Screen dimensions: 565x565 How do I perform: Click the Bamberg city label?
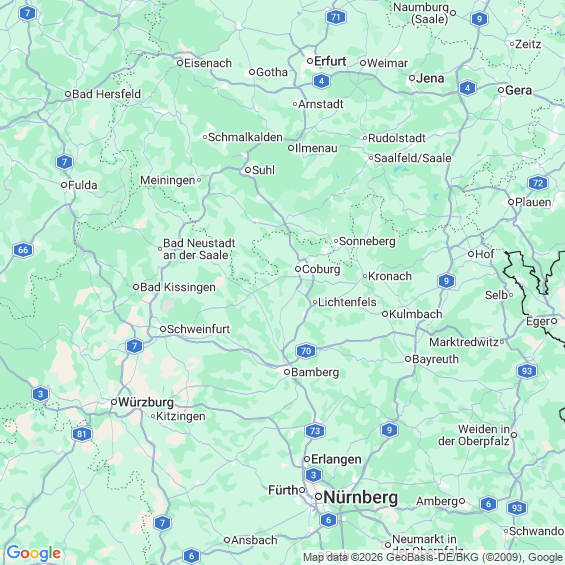[315, 372]
